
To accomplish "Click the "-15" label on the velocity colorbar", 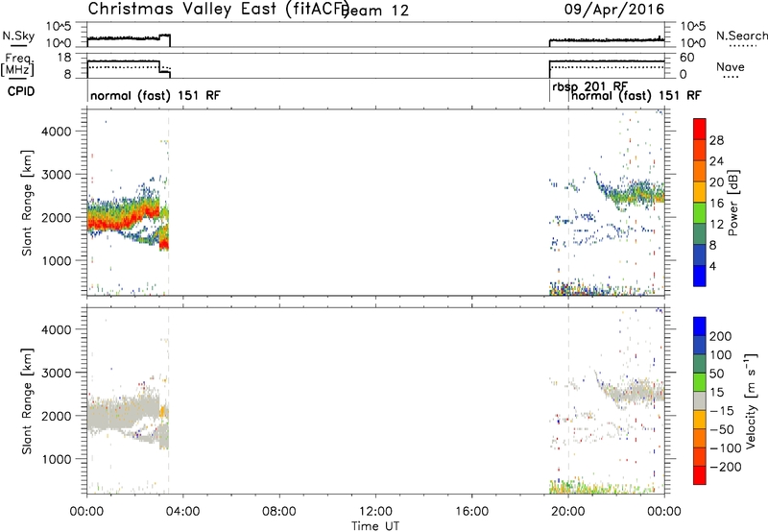I will [722, 411].
